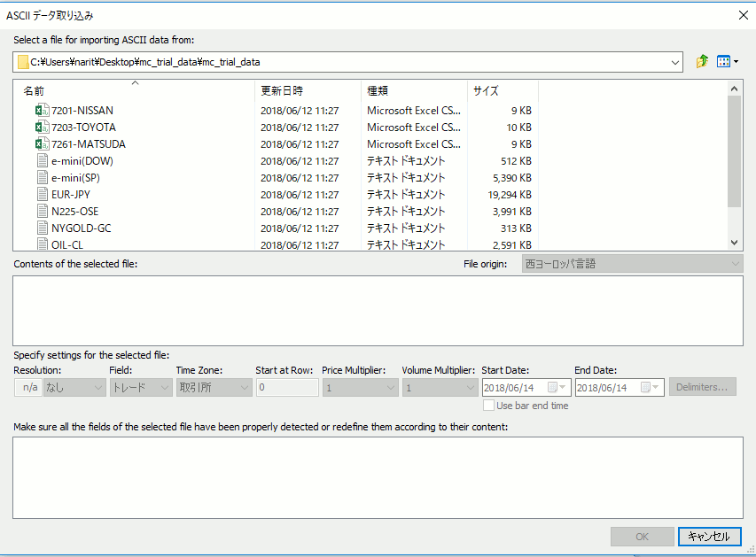756x557 pixels.
Task: Click the Delimiters button
Action: (704, 387)
